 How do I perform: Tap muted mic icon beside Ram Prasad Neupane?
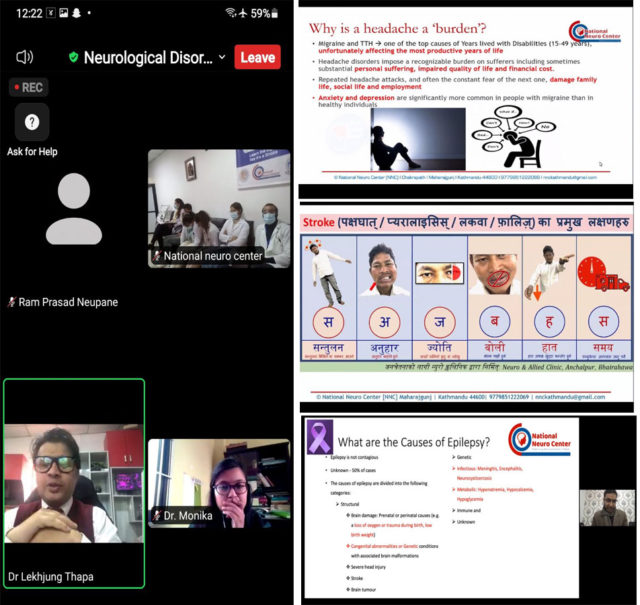pos(12,302)
